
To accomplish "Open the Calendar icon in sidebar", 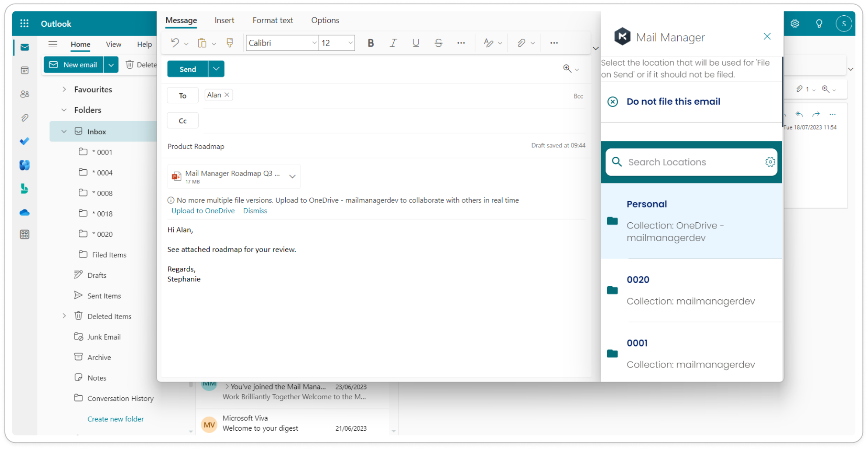I will 24,70.
